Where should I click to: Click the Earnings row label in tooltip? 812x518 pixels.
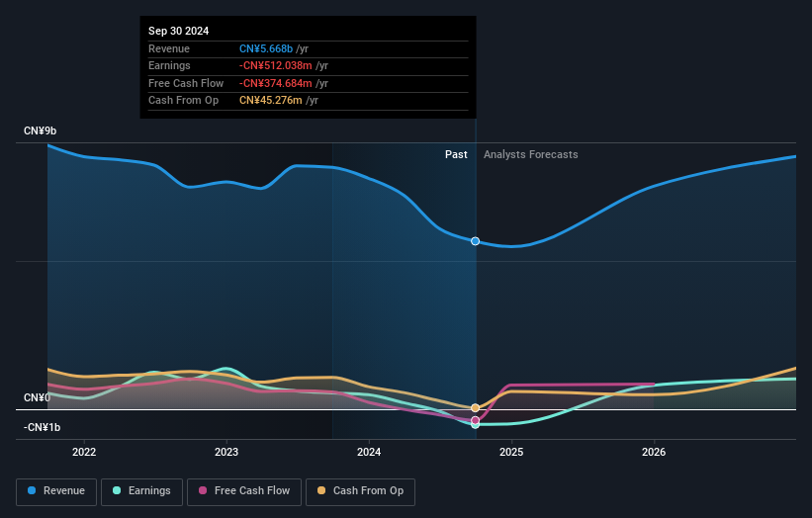click(x=169, y=65)
